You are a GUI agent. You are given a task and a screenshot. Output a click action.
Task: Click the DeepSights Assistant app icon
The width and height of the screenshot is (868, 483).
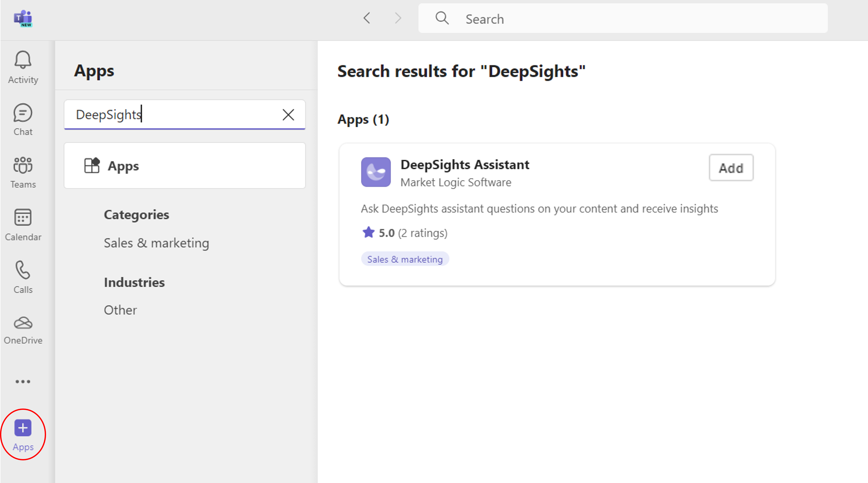pos(376,172)
